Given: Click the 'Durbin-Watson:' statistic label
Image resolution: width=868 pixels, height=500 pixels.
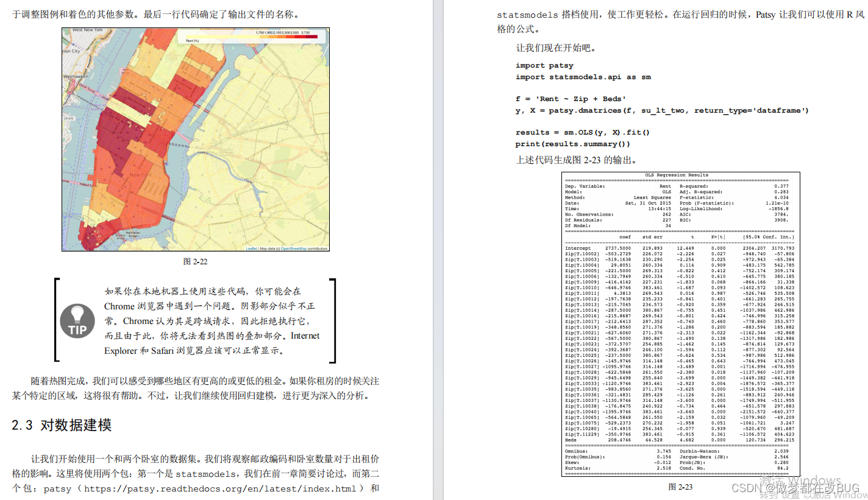Looking at the screenshot, I should click(701, 451).
